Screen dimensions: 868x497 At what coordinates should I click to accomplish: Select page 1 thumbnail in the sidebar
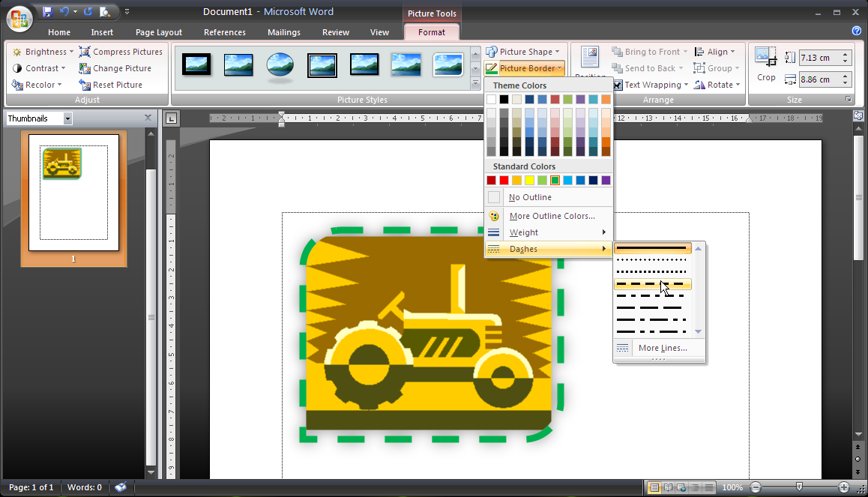(73, 191)
